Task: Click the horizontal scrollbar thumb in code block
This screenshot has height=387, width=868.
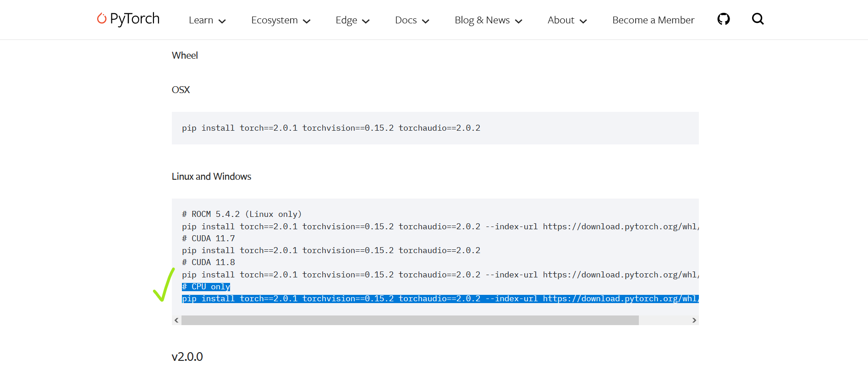Action: tap(410, 321)
